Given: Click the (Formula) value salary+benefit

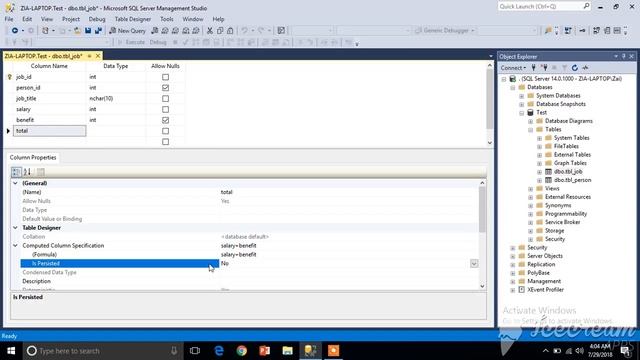Looking at the screenshot, I should (239, 255).
